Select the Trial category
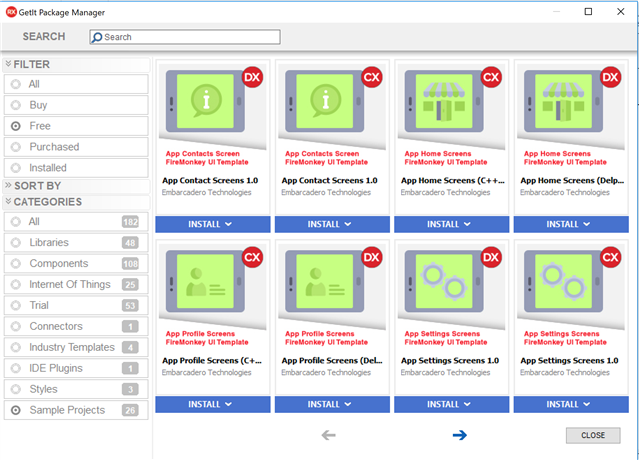The height and width of the screenshot is (460, 639). (x=76, y=305)
